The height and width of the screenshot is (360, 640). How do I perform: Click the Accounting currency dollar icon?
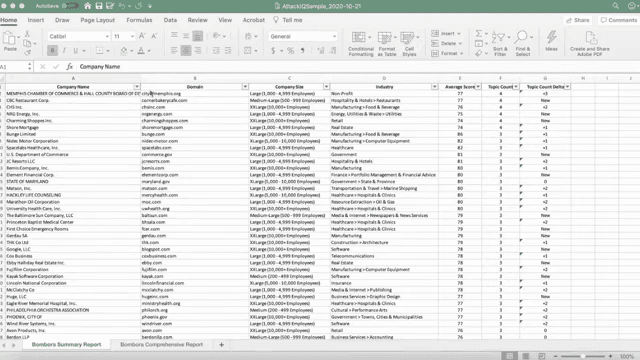pos(273,51)
